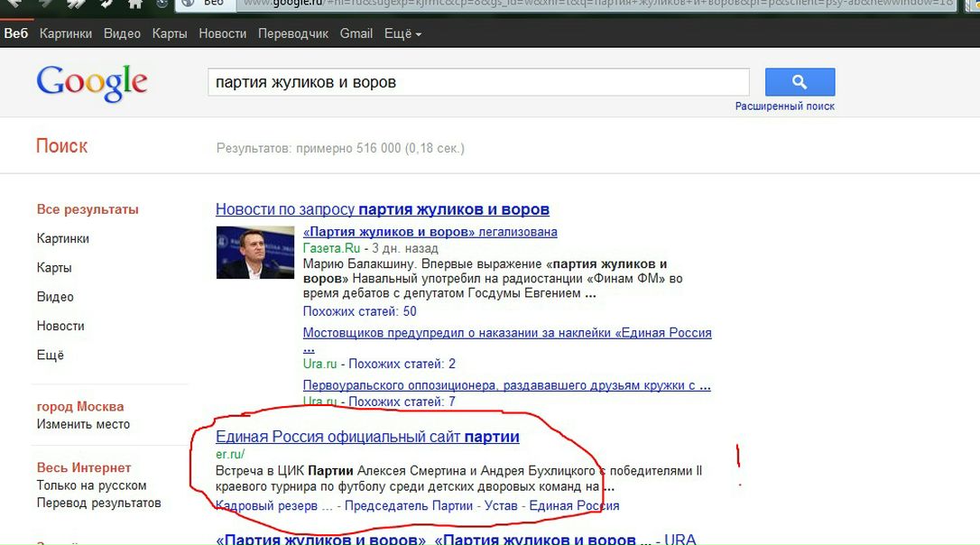
Task: Click Изменить место under город Москва
Action: pyautogui.click(x=83, y=424)
